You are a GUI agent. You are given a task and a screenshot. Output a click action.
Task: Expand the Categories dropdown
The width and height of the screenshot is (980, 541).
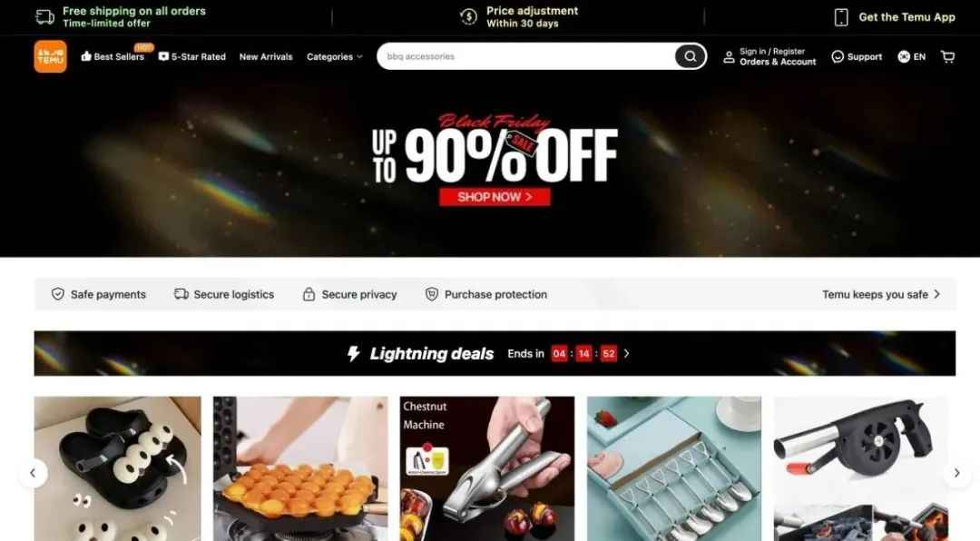(334, 56)
